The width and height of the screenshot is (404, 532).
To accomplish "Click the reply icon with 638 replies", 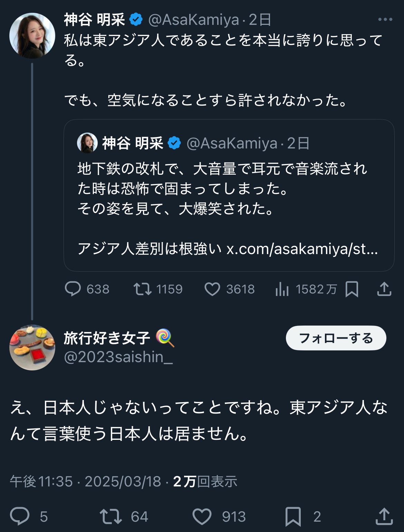I will coord(73,289).
